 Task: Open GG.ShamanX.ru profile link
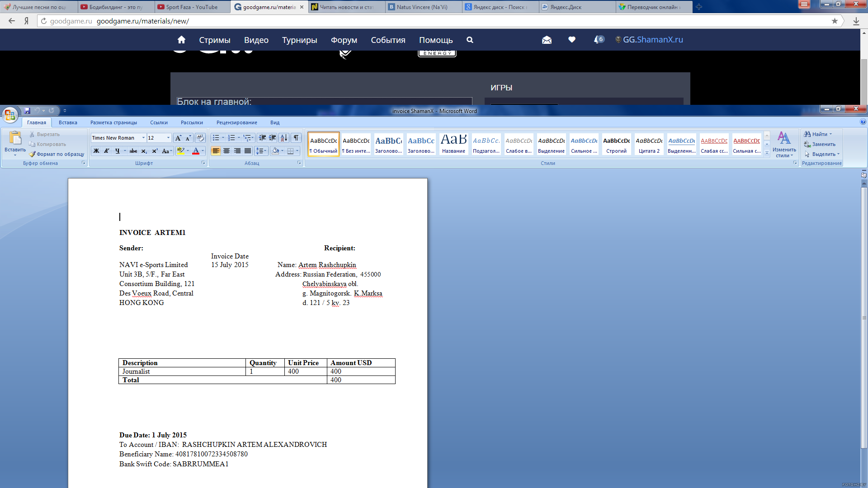click(649, 40)
